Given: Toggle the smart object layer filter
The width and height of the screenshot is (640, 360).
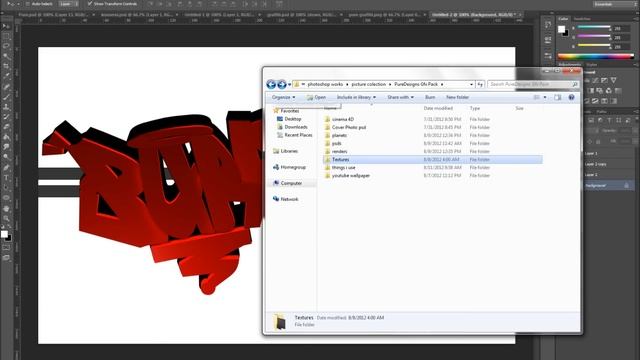Looking at the screenshot, I should [628, 120].
